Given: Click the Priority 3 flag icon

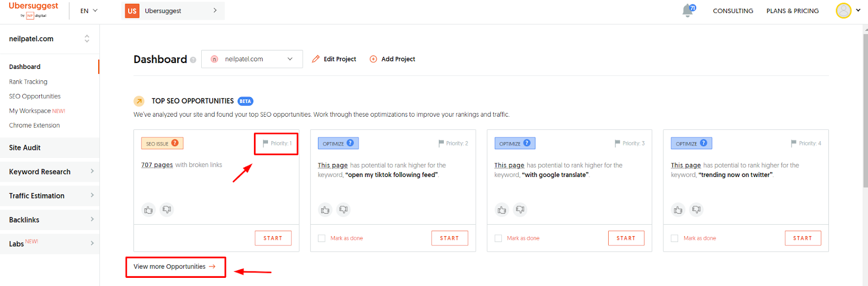Looking at the screenshot, I should click(x=617, y=143).
